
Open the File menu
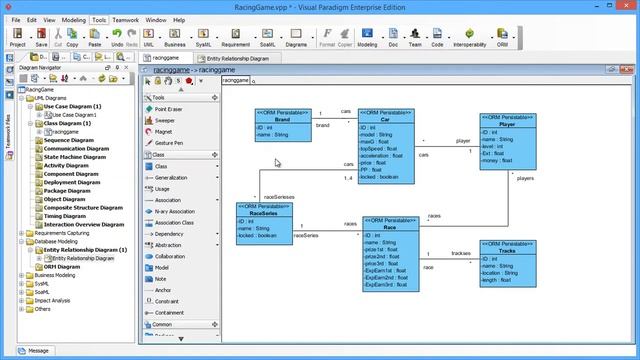16,20
